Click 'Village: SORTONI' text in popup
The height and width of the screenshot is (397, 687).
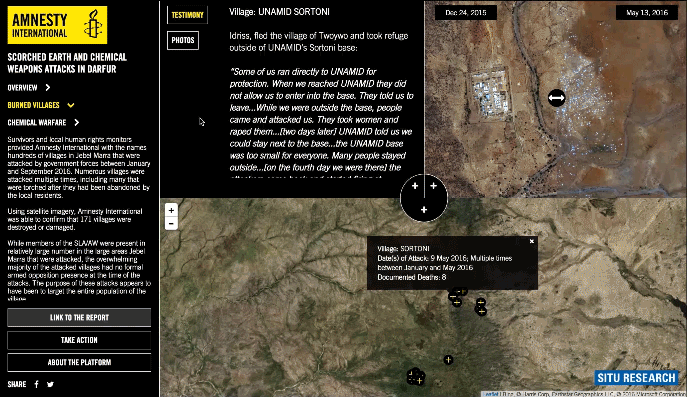pos(403,248)
